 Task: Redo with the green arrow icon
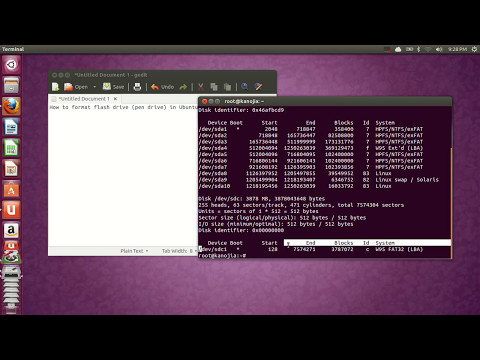183,87
